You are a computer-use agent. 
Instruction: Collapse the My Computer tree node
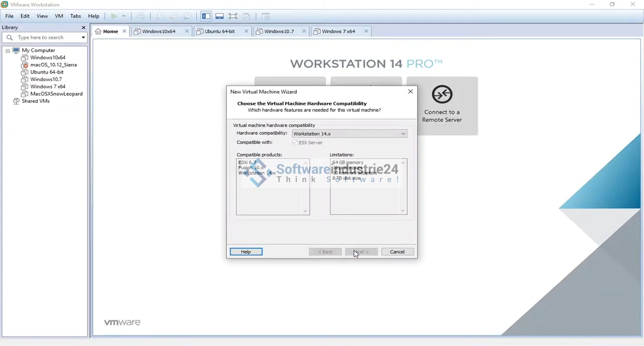8,50
